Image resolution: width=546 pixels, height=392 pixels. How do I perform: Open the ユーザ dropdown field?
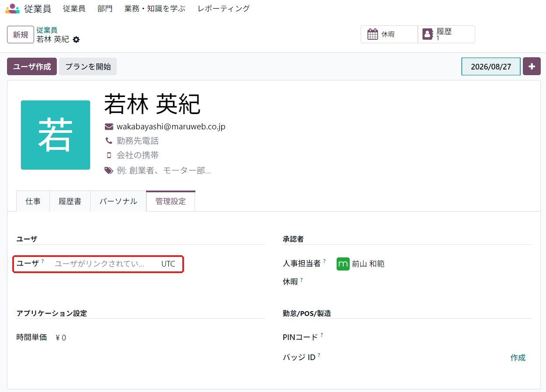105,264
